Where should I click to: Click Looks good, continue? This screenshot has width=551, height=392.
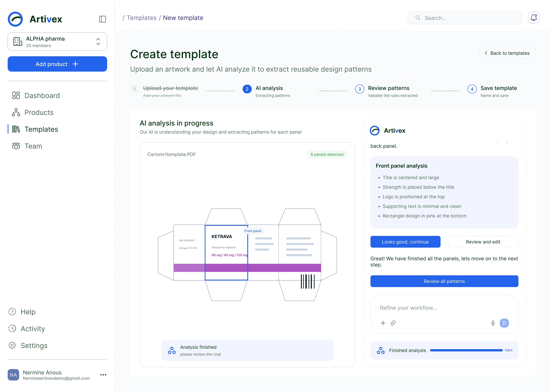(x=405, y=242)
